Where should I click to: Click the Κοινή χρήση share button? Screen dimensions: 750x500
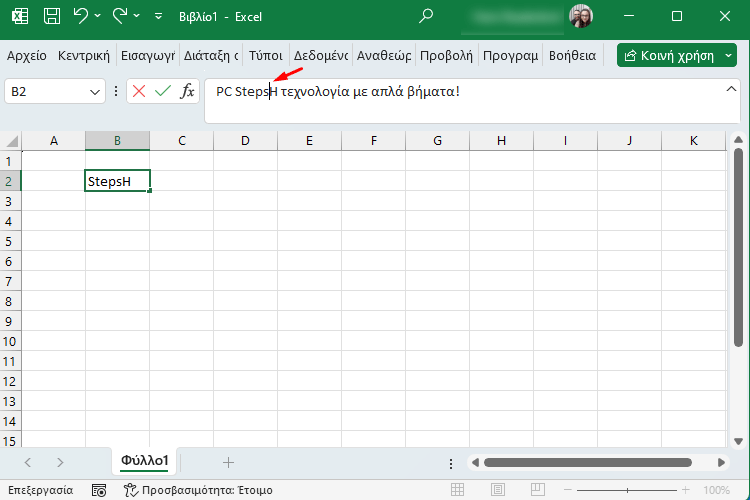click(x=669, y=56)
